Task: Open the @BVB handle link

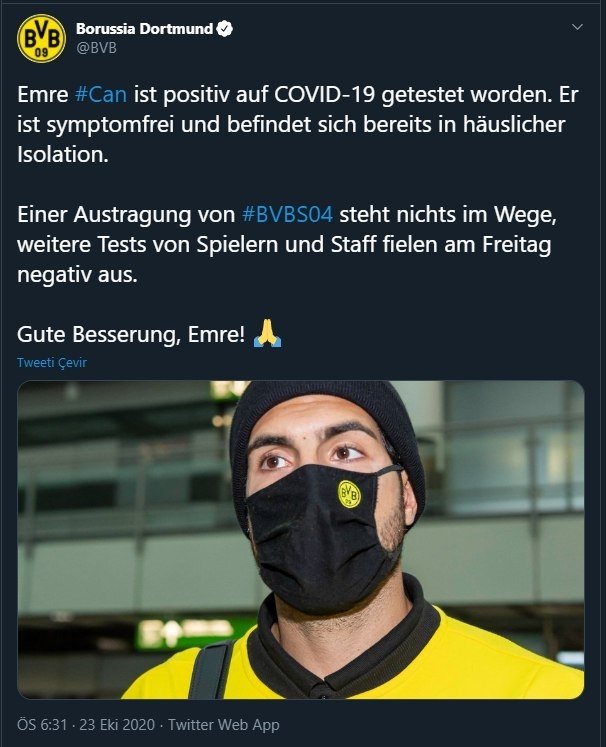Action: pos(96,48)
